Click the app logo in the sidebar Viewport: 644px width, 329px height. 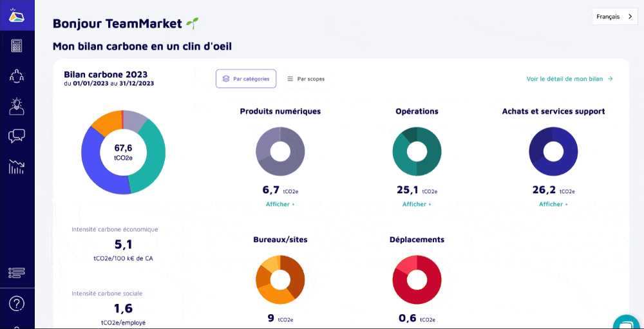(x=17, y=16)
